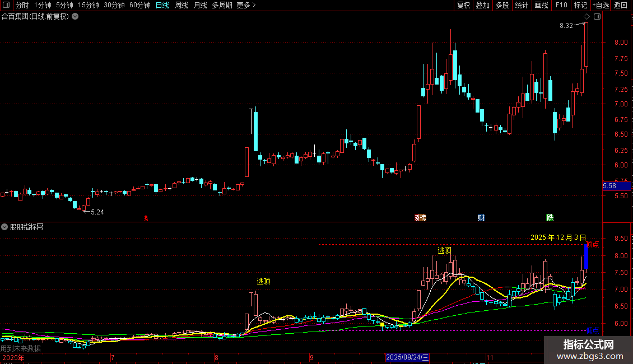This screenshot has height=364, width=633.
Task: Open the 复权 adjustment menu
Action: click(463, 5)
